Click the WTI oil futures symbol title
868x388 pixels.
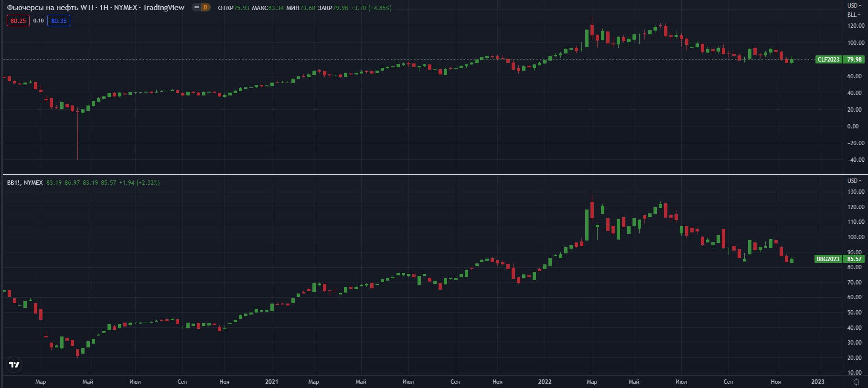tap(96, 8)
